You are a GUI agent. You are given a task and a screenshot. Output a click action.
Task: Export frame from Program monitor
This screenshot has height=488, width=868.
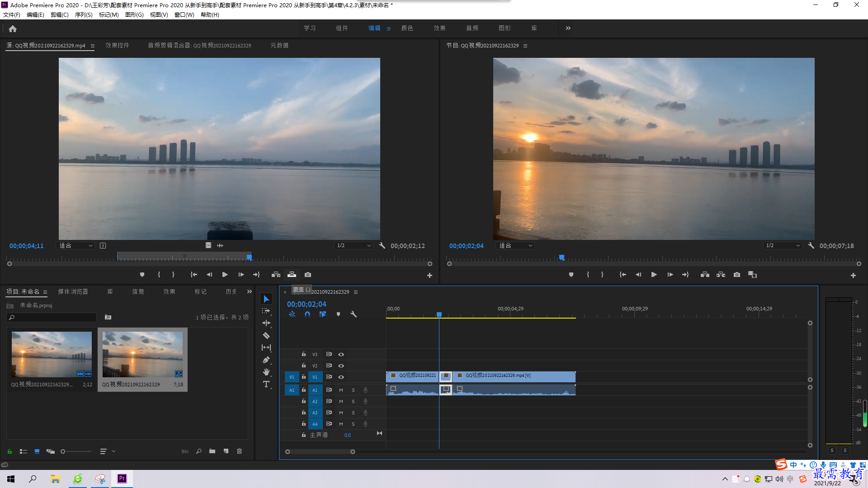[x=737, y=275]
